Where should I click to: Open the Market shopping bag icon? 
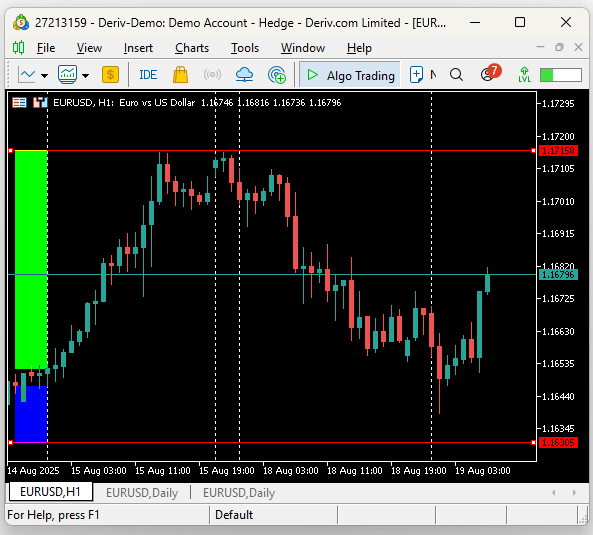click(x=180, y=74)
